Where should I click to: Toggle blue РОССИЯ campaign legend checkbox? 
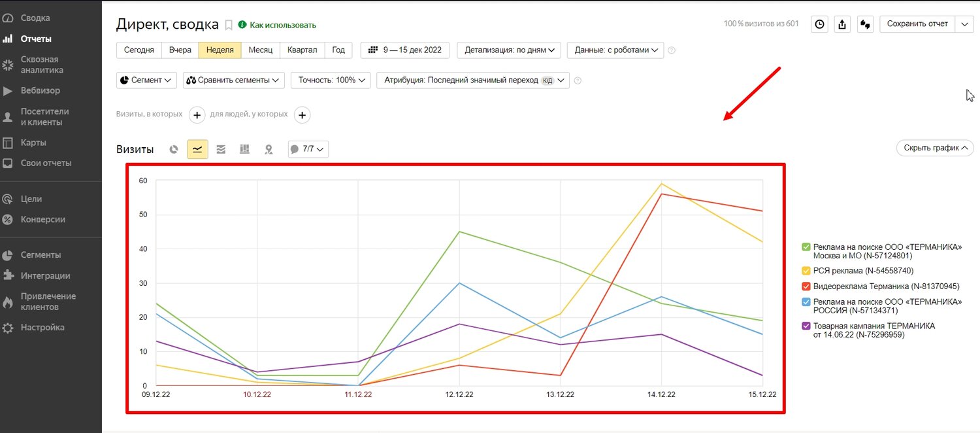(x=806, y=302)
